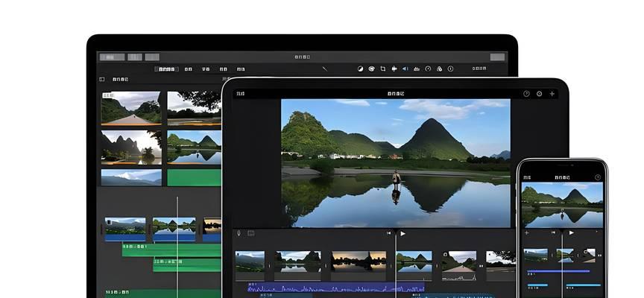Select the solid green clip in Mac browser

(195, 177)
